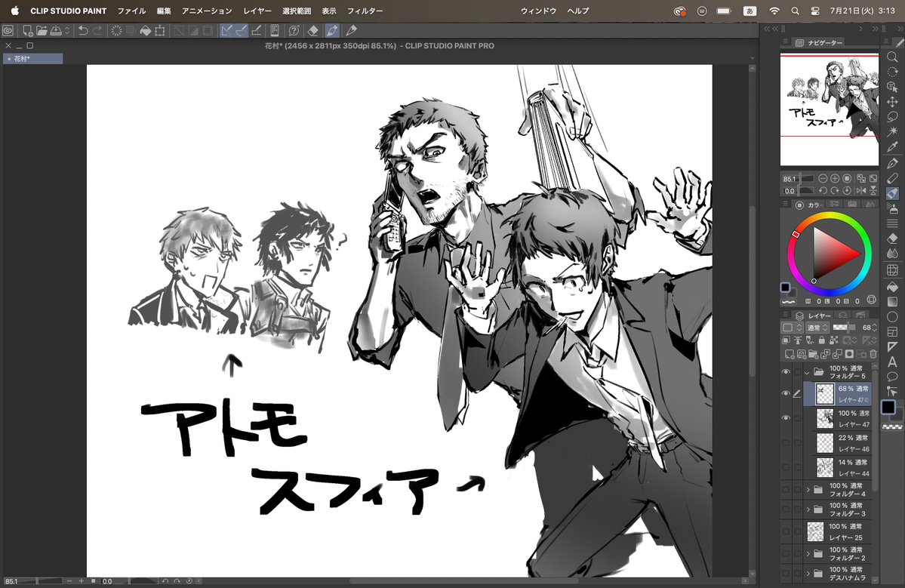Toggle Lock layer icon in Layer panel

[822, 341]
